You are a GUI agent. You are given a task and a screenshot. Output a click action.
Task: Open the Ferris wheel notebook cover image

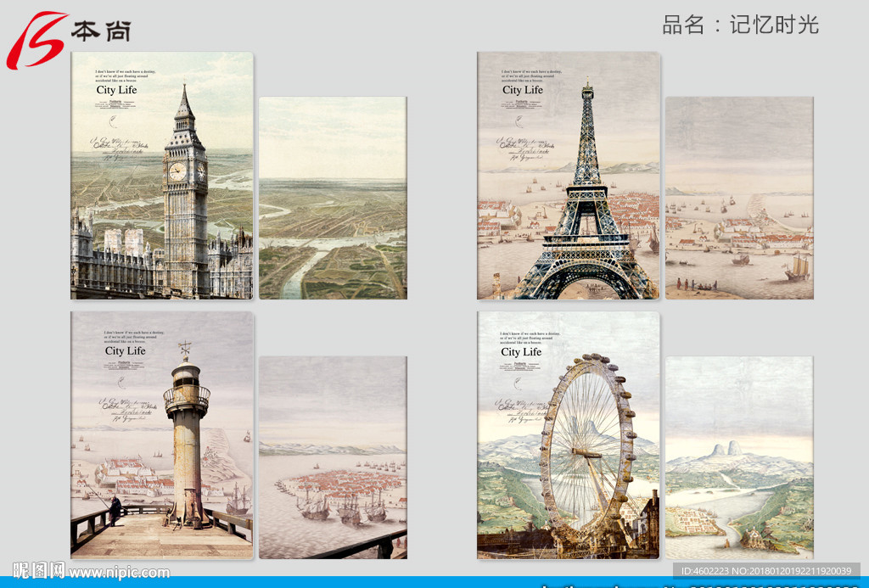tap(569, 435)
